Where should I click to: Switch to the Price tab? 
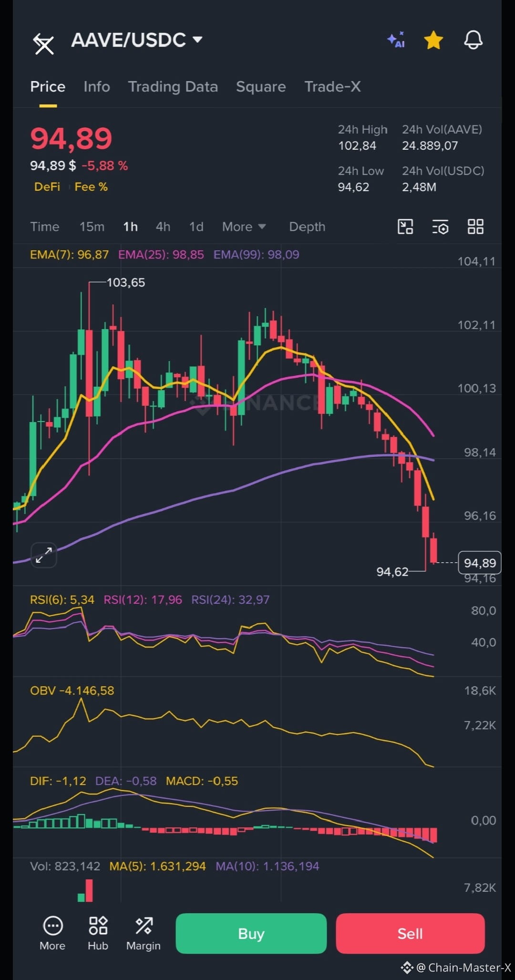pos(48,87)
